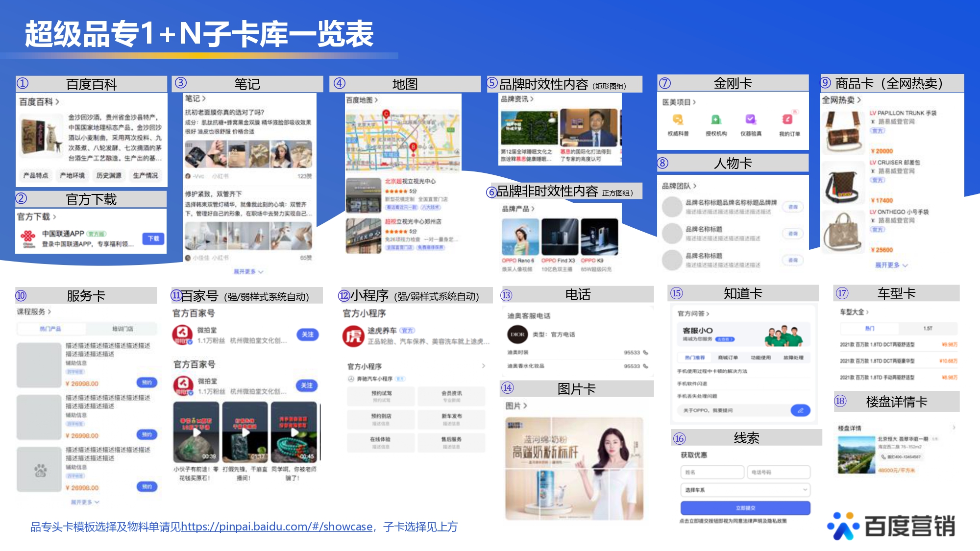Expand 展开更多 under LV product list
This screenshot has width=980, height=551.
891,265
